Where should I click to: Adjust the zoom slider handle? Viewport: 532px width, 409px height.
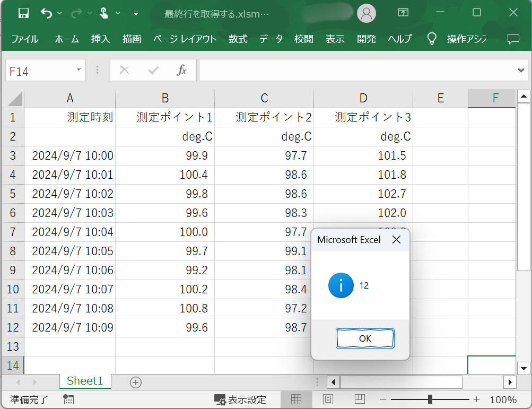coord(430,399)
